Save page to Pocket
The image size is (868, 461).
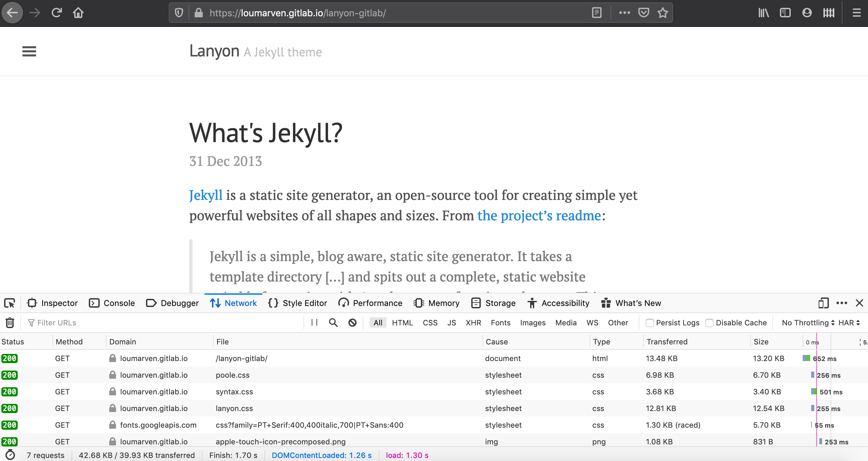(644, 13)
